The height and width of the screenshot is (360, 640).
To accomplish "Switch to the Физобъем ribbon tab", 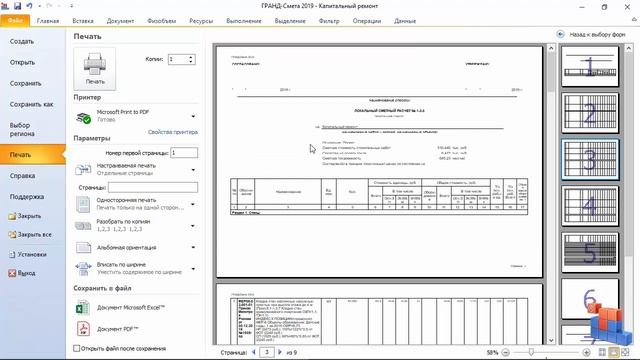I will pos(162,21).
